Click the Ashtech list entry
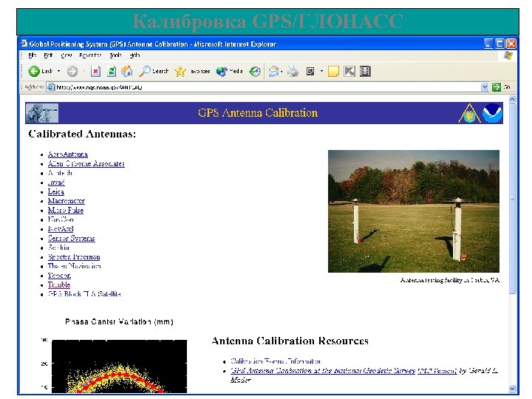The width and height of the screenshot is (532, 399). (60, 173)
